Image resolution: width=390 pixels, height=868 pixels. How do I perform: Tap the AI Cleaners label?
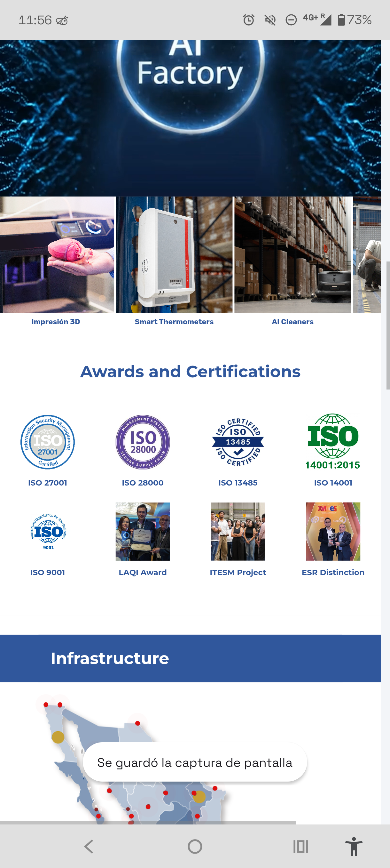293,322
